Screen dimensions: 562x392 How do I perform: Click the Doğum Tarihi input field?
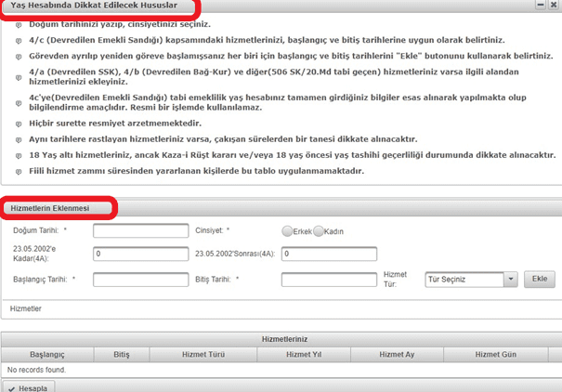click(x=141, y=230)
